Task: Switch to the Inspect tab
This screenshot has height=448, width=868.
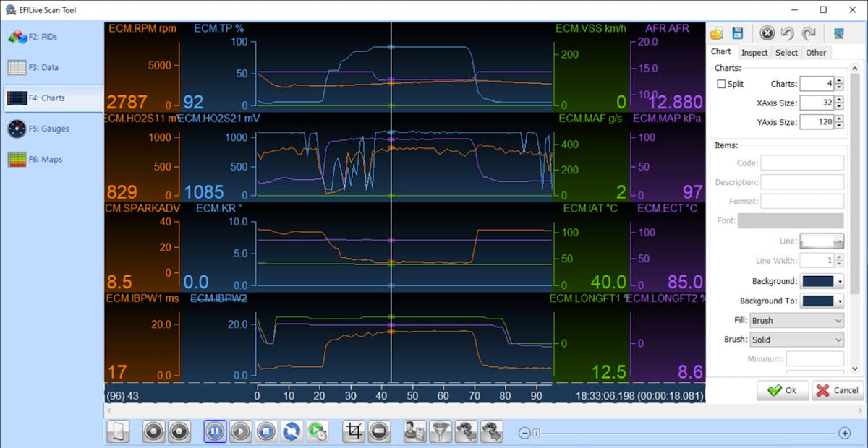Action: (x=754, y=53)
